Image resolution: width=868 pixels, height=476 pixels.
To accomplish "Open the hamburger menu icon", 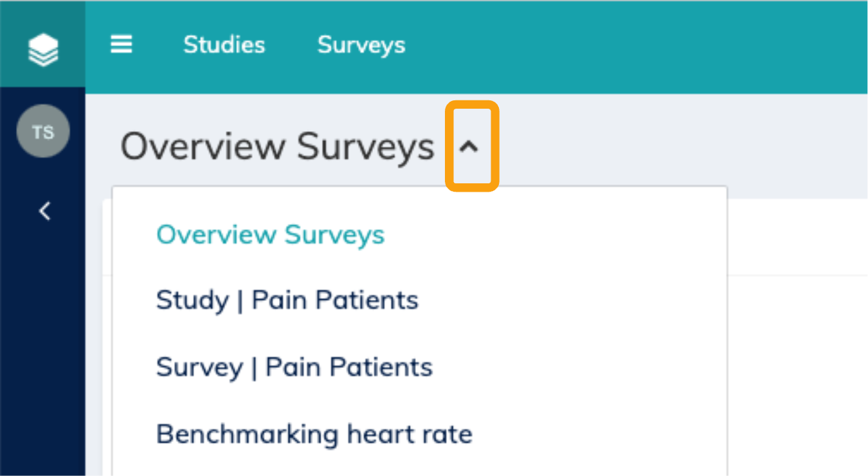I will [x=122, y=44].
